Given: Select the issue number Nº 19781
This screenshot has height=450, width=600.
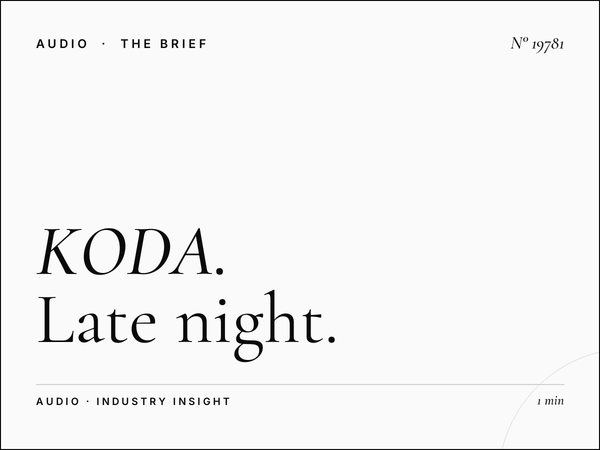Looking at the screenshot, I should pyautogui.click(x=537, y=44).
